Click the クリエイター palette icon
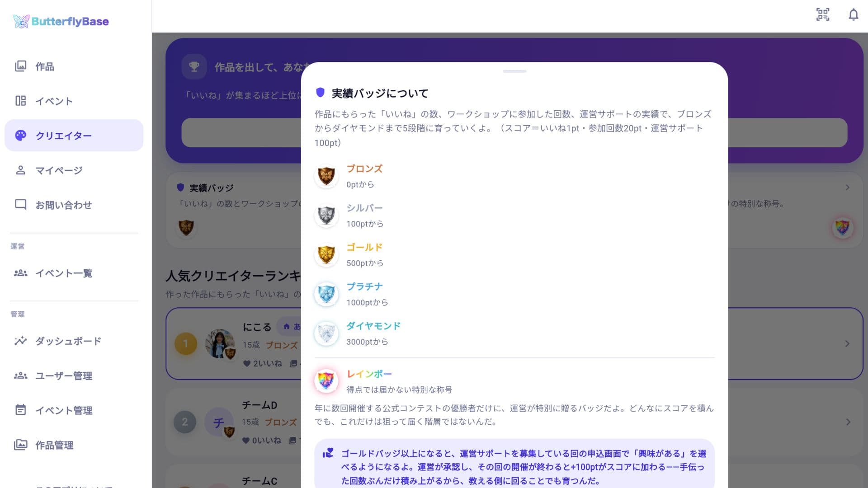 [20, 135]
